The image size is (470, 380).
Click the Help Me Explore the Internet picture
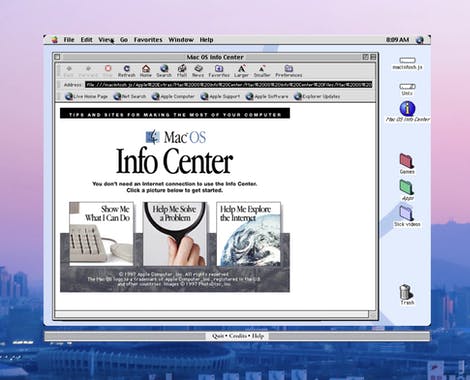(x=248, y=234)
